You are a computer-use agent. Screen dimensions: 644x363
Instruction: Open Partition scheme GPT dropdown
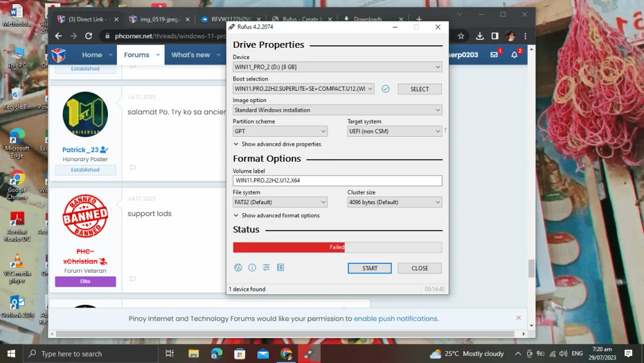(280, 131)
